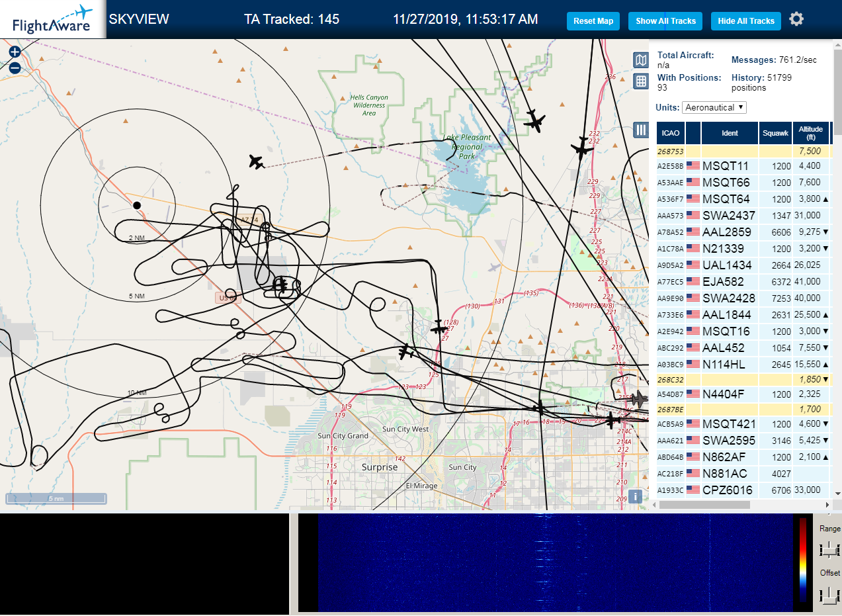The height and width of the screenshot is (616, 842).
Task: Click the table scrollbar left arrow
Action: pos(653,505)
